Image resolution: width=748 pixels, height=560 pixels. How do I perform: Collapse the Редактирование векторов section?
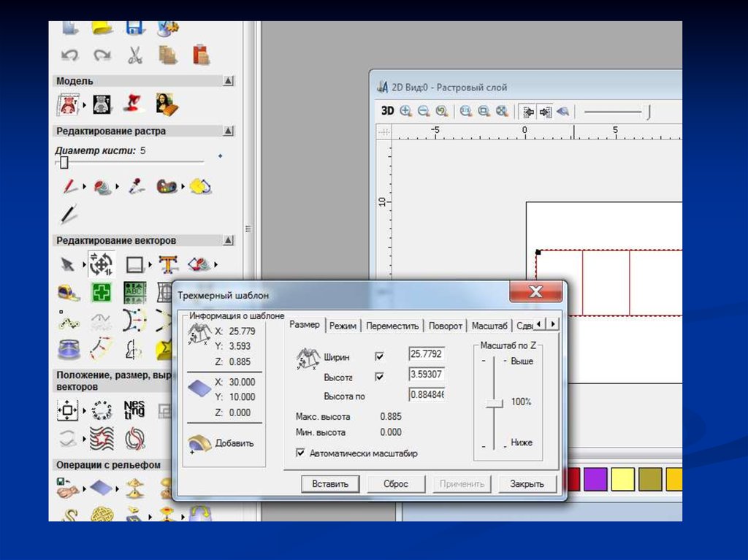(228, 240)
